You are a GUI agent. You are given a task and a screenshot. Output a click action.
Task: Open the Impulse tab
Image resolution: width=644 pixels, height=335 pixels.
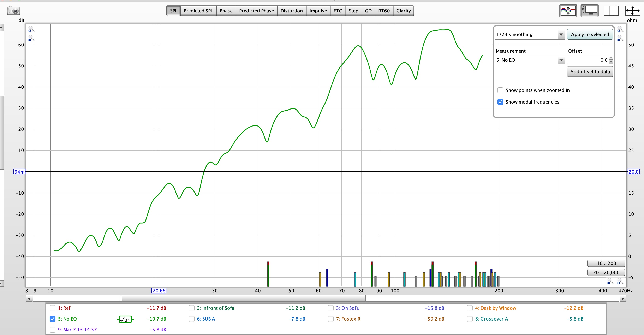(318, 11)
